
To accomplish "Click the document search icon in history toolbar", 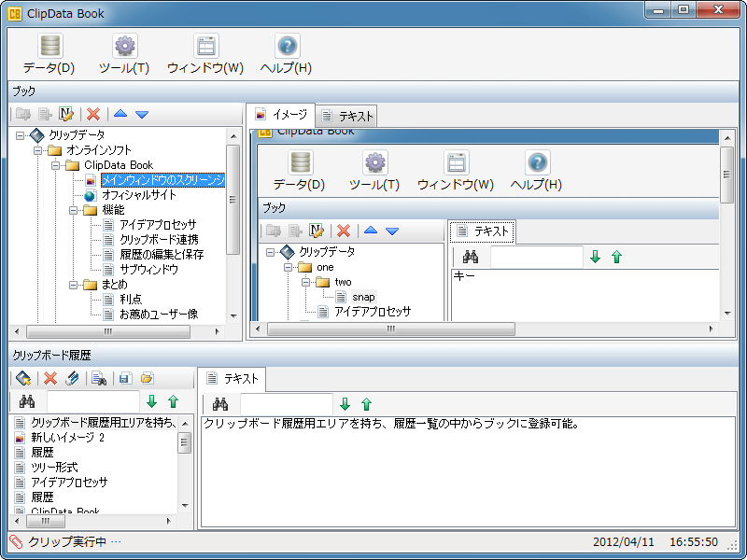I will click(x=99, y=379).
